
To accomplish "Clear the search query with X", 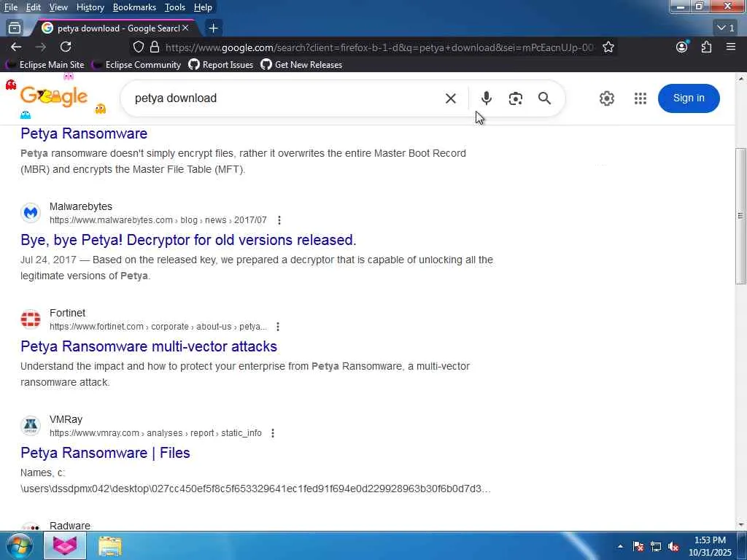I will point(450,98).
